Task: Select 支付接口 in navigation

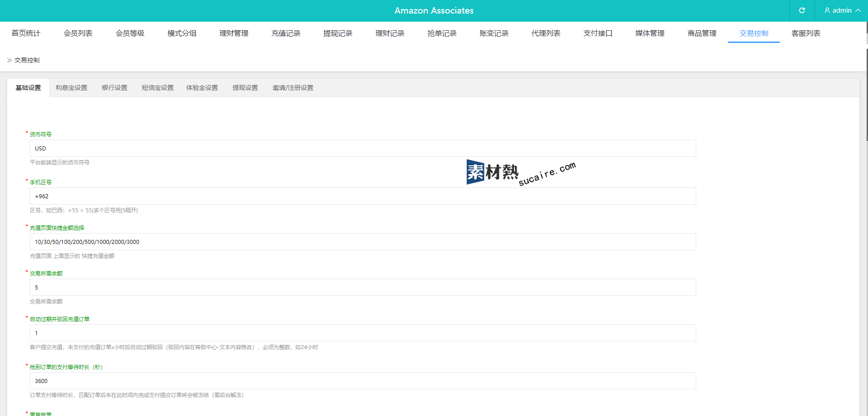Action: point(598,33)
